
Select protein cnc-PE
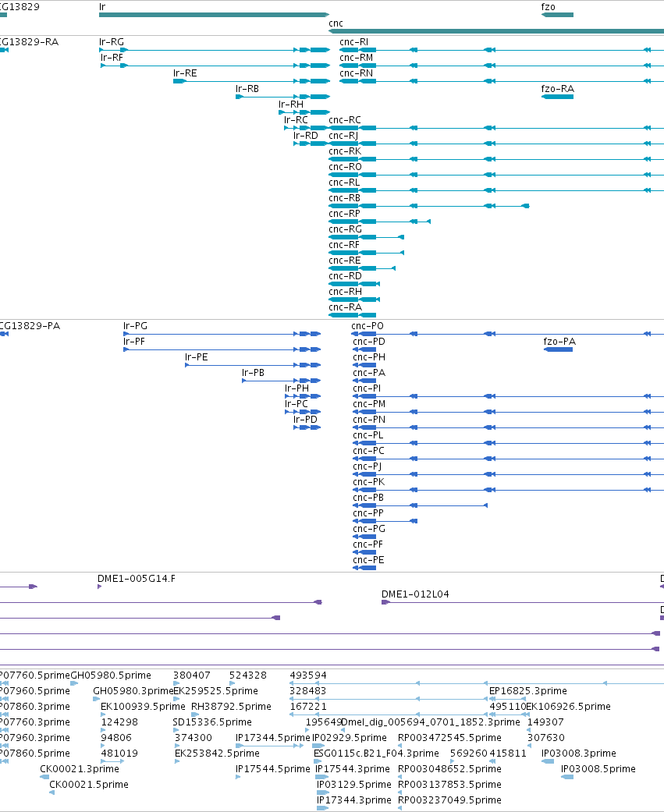click(x=364, y=568)
